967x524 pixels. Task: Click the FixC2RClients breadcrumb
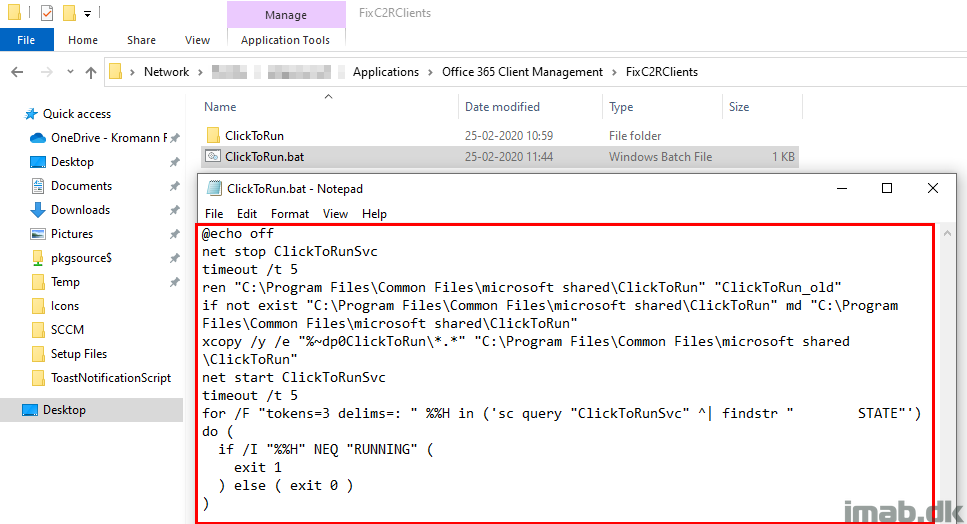pyautogui.click(x=662, y=72)
